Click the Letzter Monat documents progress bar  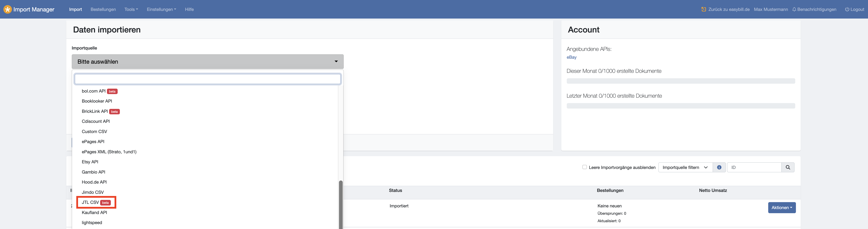tap(681, 106)
